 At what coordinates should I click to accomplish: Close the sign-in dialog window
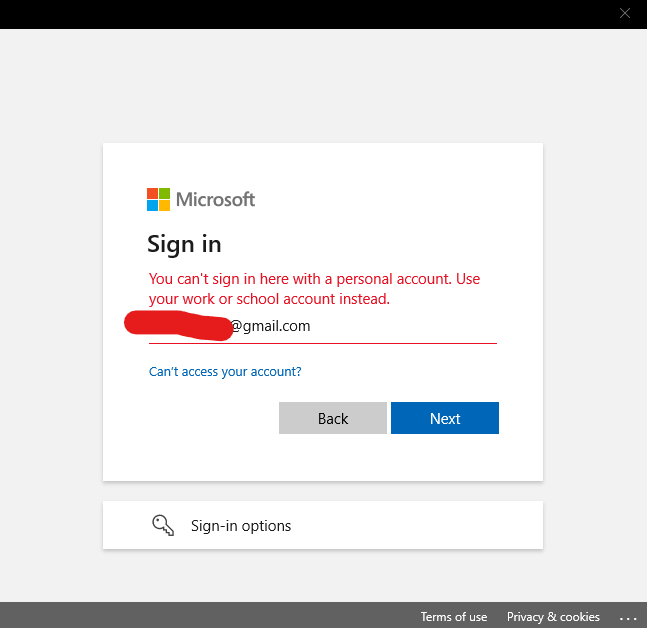point(625,13)
